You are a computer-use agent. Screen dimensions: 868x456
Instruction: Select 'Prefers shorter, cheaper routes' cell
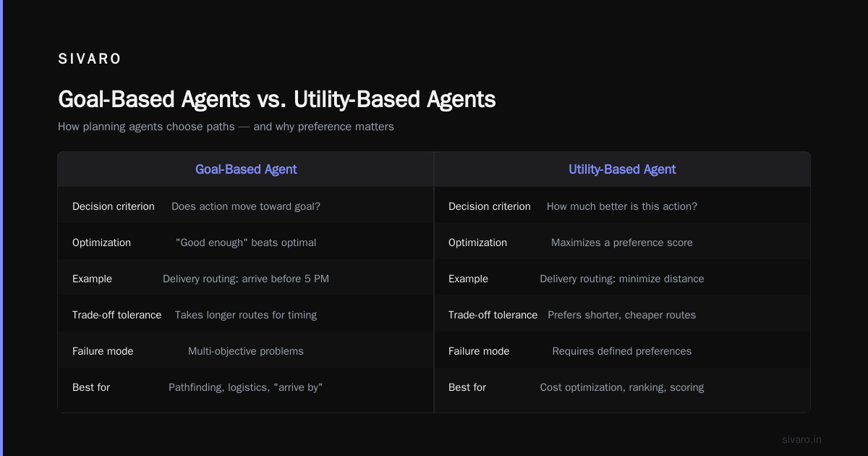[x=622, y=315]
